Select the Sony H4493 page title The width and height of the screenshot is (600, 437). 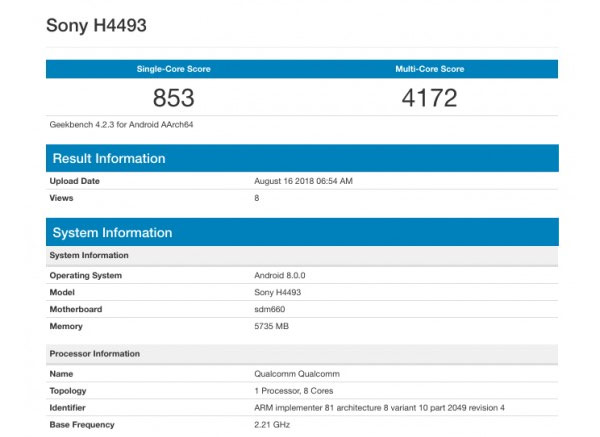point(96,26)
